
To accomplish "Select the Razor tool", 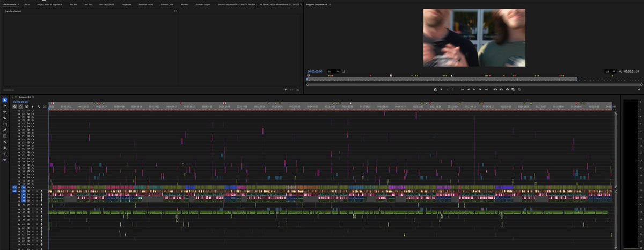I will [4, 118].
